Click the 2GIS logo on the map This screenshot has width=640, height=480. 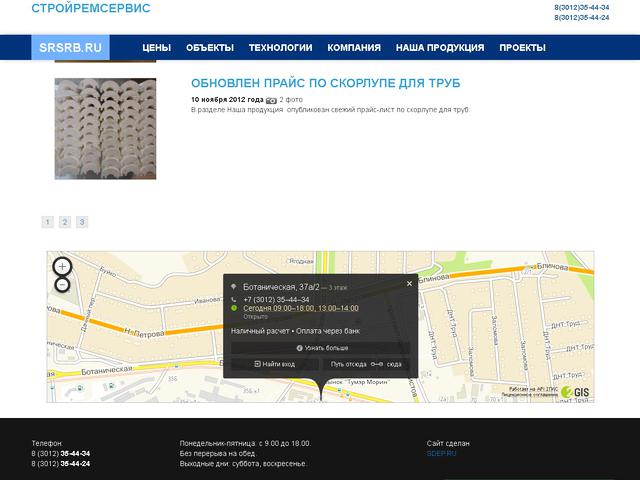pos(575,392)
